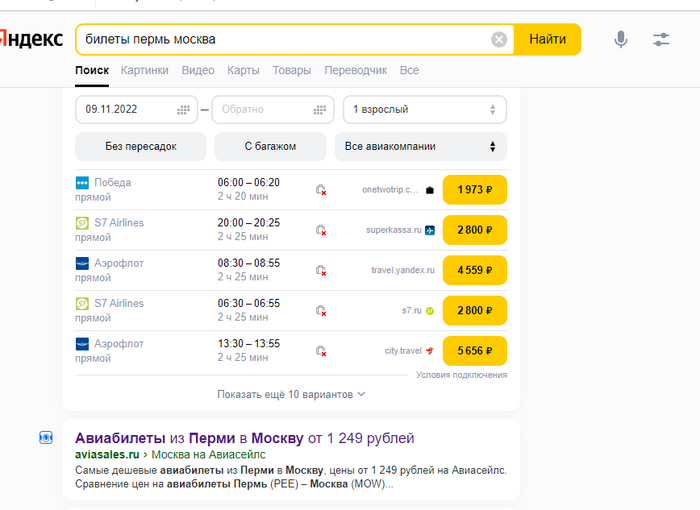Click the s7.ru favicon icon
700x510 pixels.
point(429,311)
